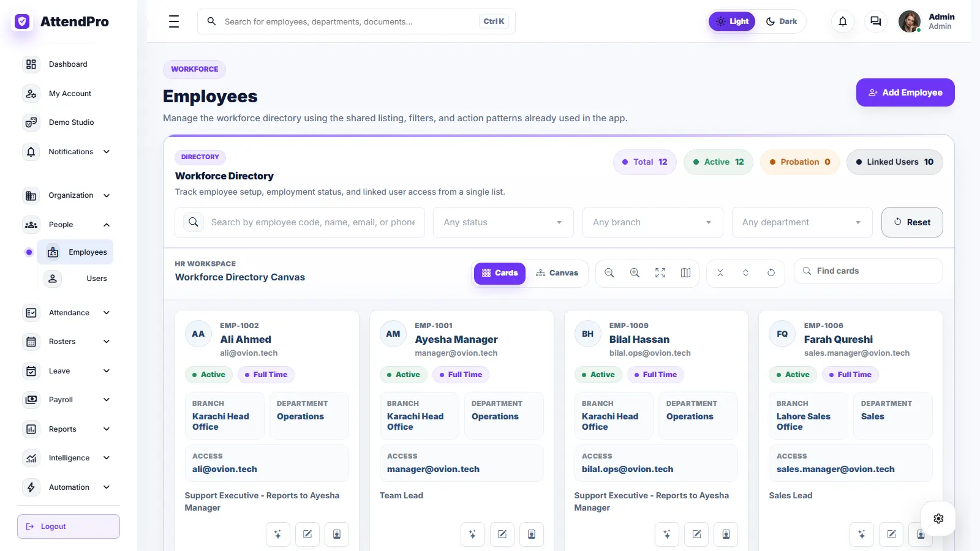
Task: Edit Ali Ahmed's employee card
Action: tap(307, 534)
